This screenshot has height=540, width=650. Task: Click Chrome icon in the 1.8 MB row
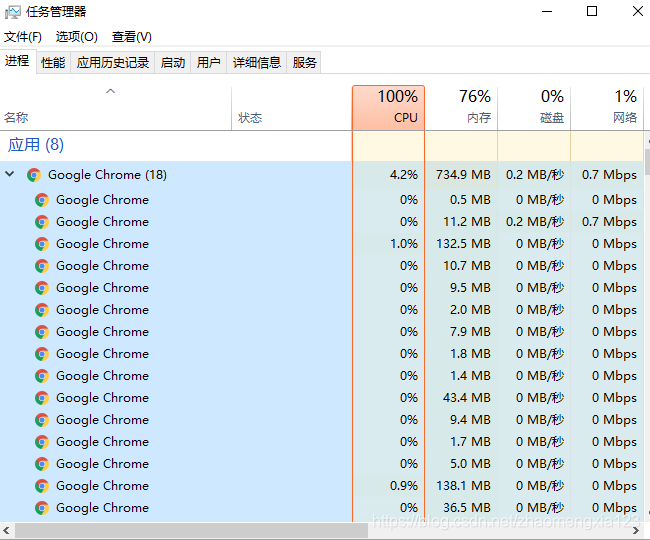(42, 354)
